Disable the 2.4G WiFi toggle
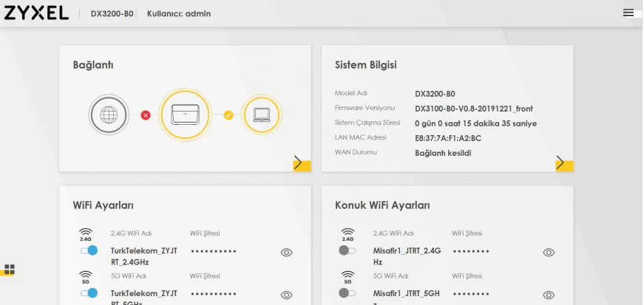The image size is (644, 305). point(88,251)
